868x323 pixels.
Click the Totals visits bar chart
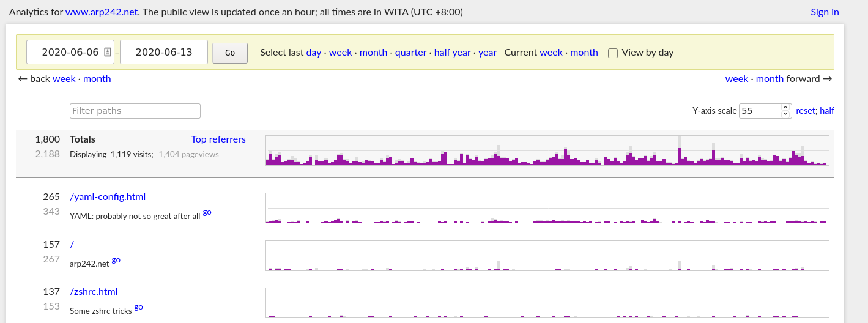(547, 150)
